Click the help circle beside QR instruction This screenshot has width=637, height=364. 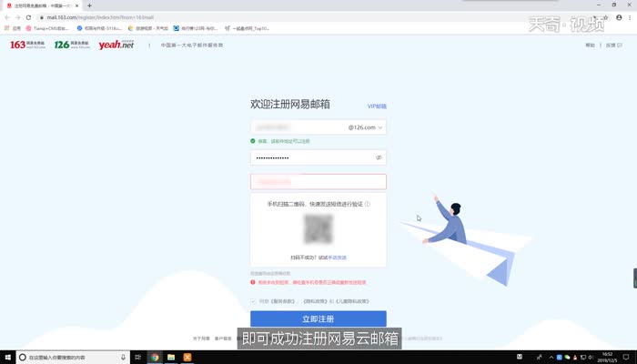[x=368, y=204]
